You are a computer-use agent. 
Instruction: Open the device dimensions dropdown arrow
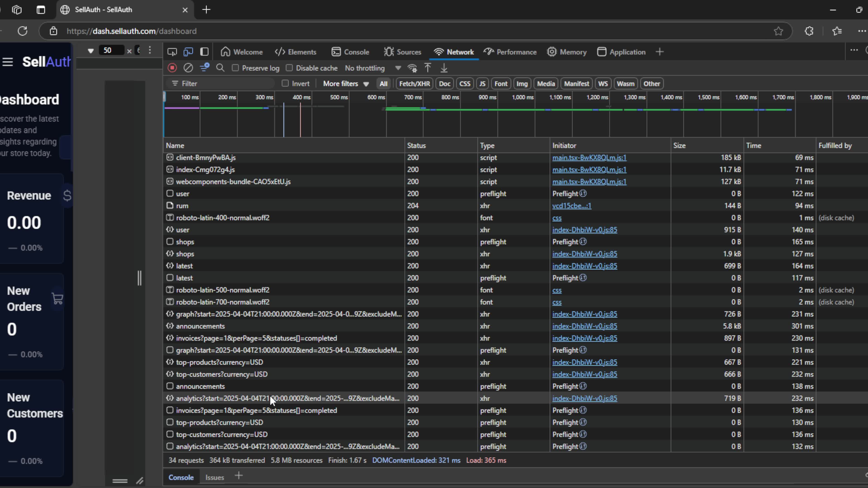click(x=90, y=51)
